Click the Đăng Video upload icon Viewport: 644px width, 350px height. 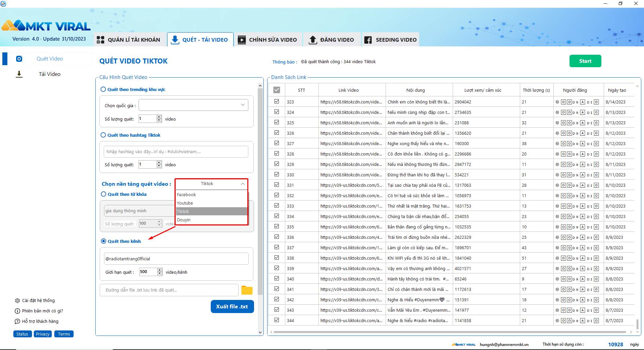pos(313,40)
